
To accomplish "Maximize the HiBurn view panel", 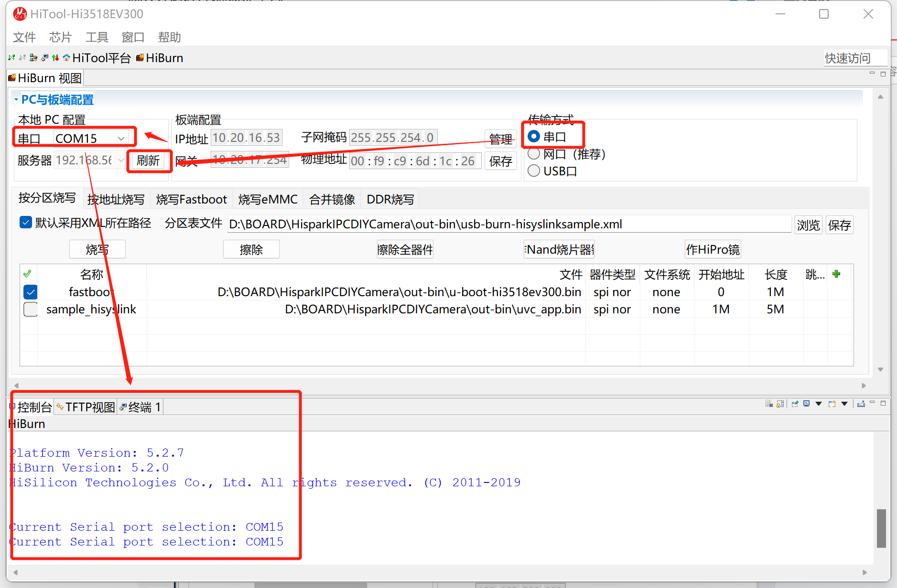I will point(883,74).
